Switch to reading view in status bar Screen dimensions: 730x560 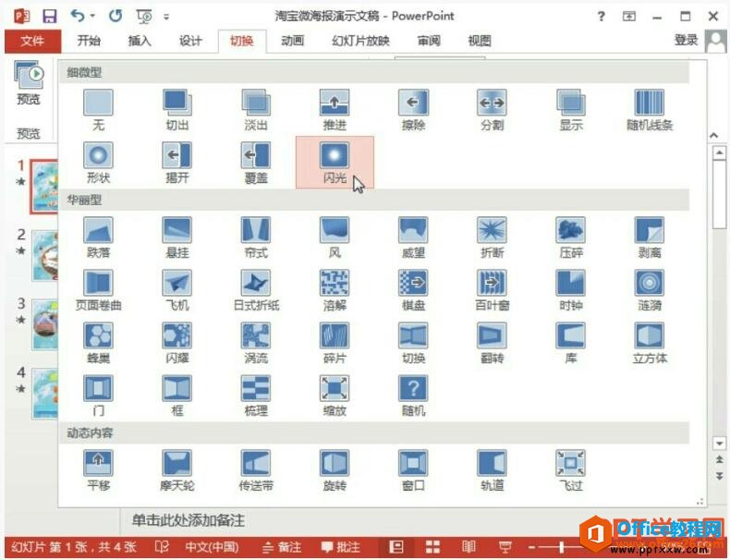(468, 547)
